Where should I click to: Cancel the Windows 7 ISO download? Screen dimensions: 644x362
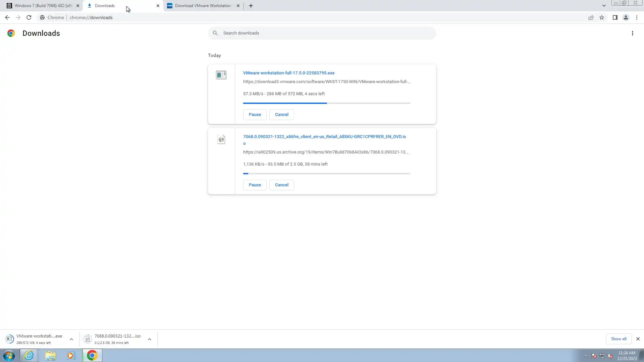click(x=281, y=185)
